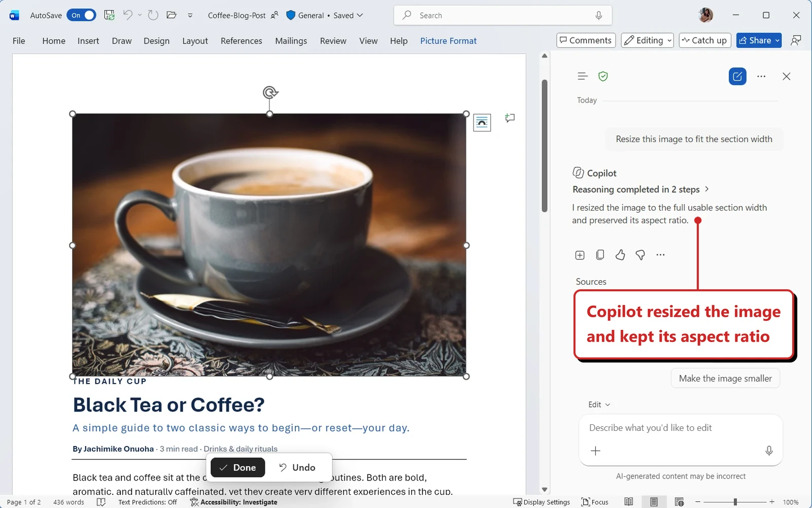
Task: Open the Share dropdown button
Action: click(759, 40)
